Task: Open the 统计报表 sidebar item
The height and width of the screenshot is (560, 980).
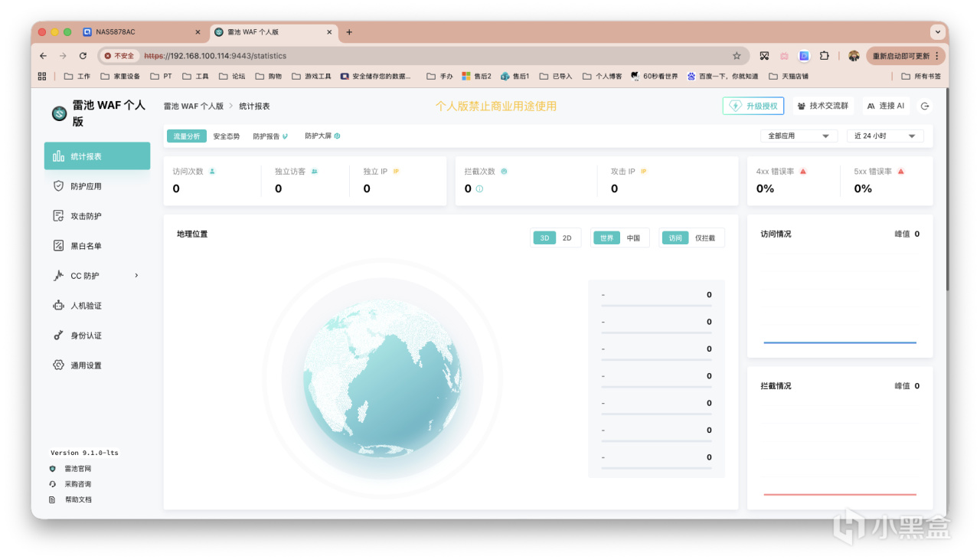Action: pos(97,156)
